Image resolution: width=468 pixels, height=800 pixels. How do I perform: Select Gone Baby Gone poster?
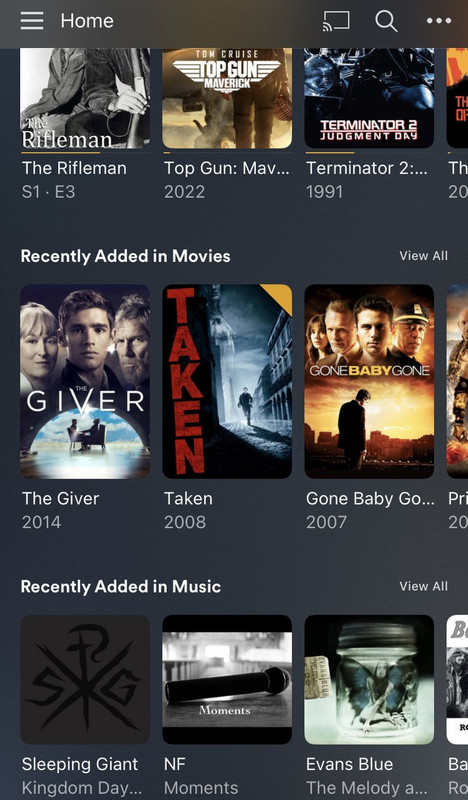pos(369,381)
